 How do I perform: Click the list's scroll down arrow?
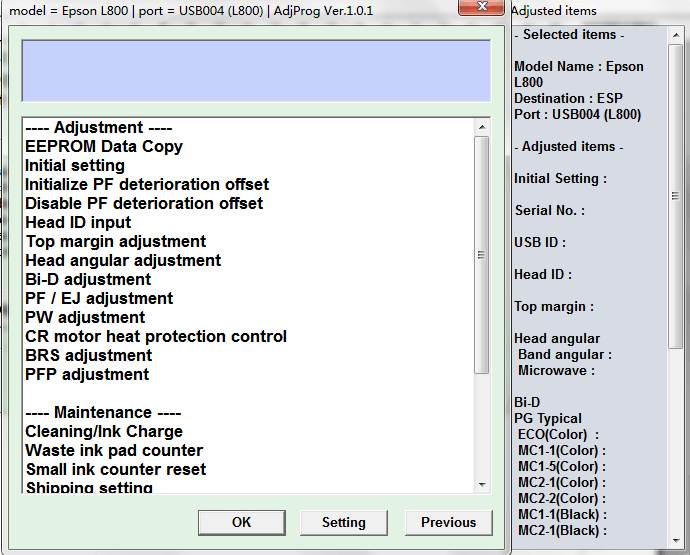482,485
